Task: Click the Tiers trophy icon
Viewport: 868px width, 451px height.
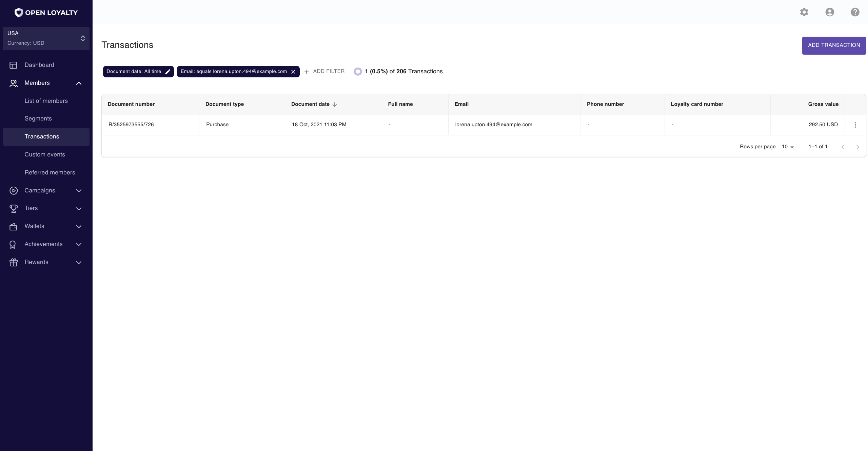Action: [x=13, y=208]
